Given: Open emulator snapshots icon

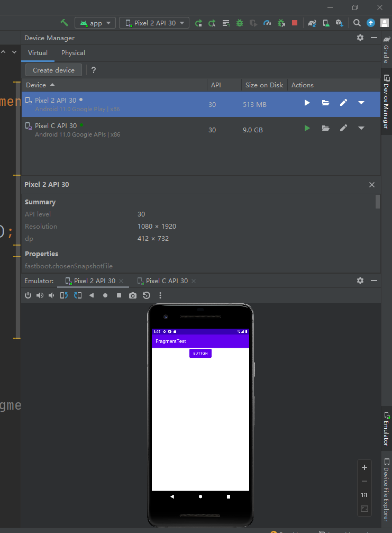Looking at the screenshot, I should (x=147, y=295).
